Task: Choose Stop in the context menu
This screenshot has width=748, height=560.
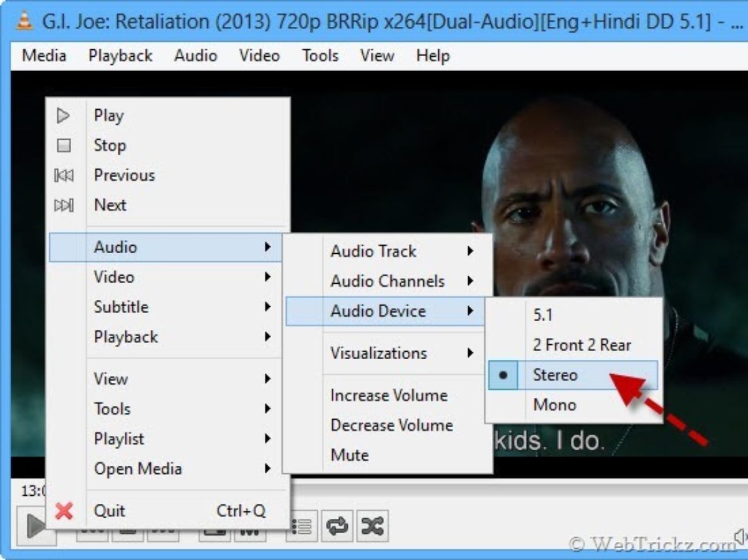Action: 167,145
